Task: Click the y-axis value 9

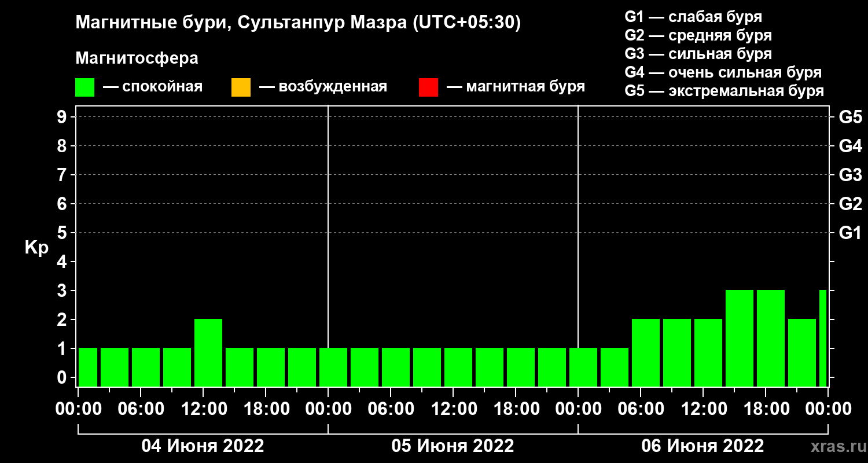Action: tap(63, 117)
